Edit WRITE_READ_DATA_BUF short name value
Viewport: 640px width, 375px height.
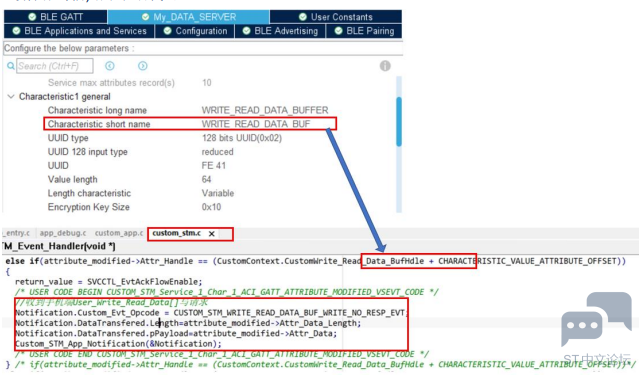click(256, 124)
